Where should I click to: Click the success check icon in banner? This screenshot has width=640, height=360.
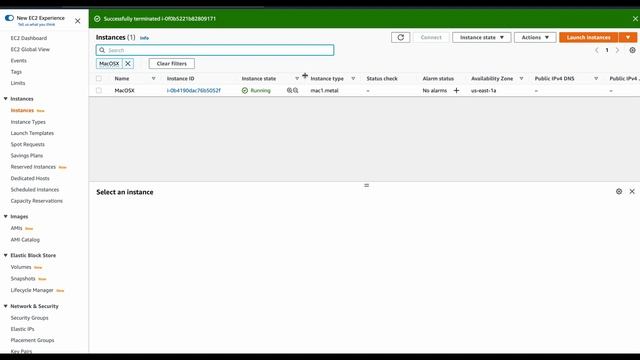click(97, 19)
